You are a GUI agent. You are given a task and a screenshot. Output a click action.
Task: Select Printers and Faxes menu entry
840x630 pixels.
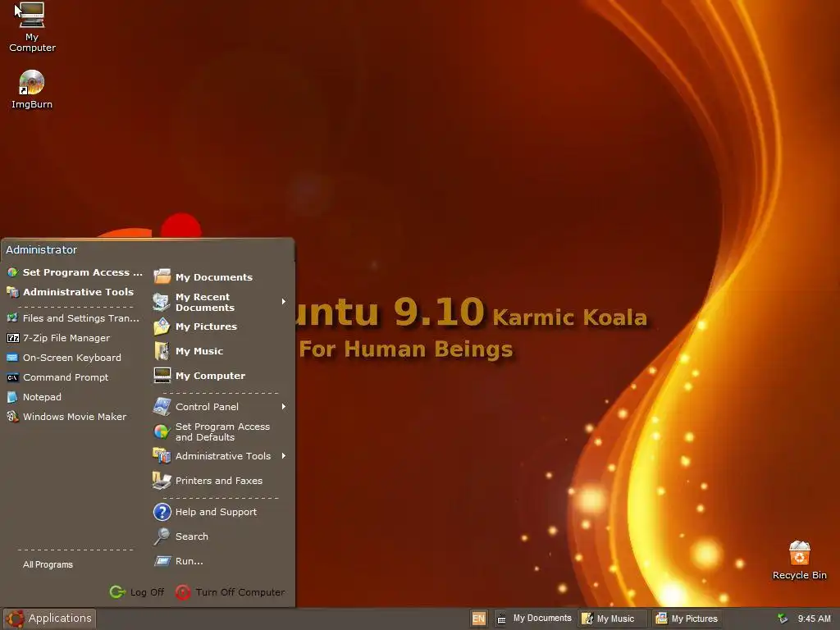point(218,481)
